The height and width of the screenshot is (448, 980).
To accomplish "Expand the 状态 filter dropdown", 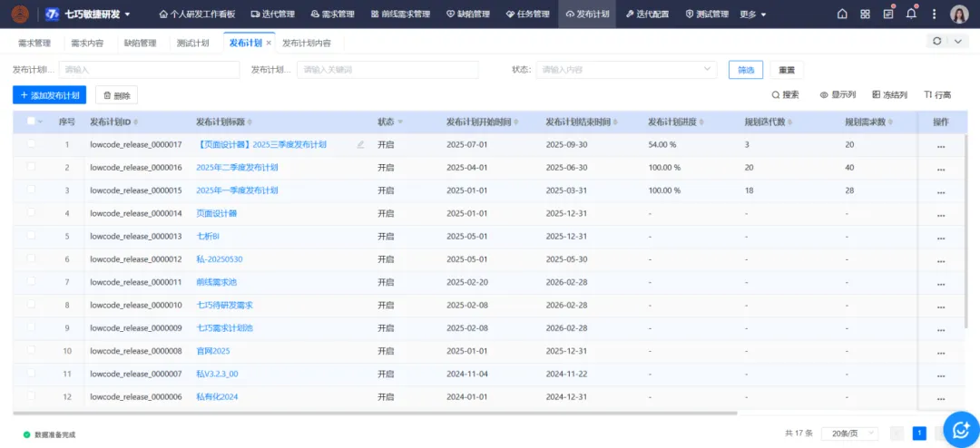I will pos(626,70).
